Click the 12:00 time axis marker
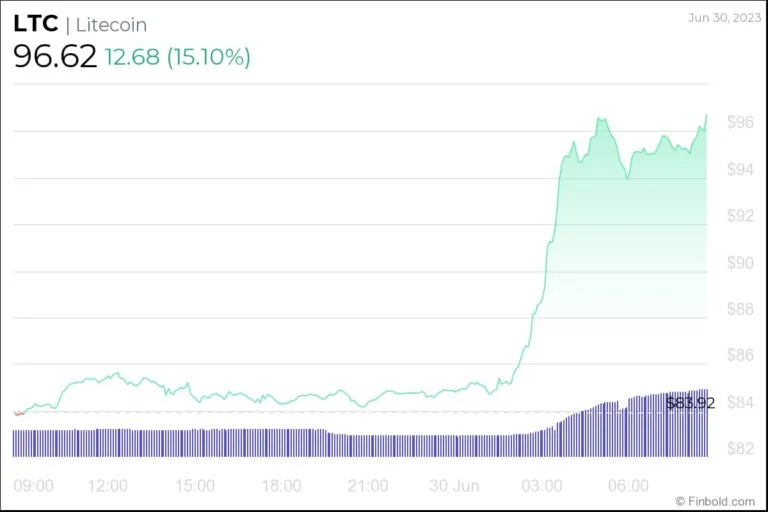Image resolution: width=768 pixels, height=512 pixels. point(108,486)
